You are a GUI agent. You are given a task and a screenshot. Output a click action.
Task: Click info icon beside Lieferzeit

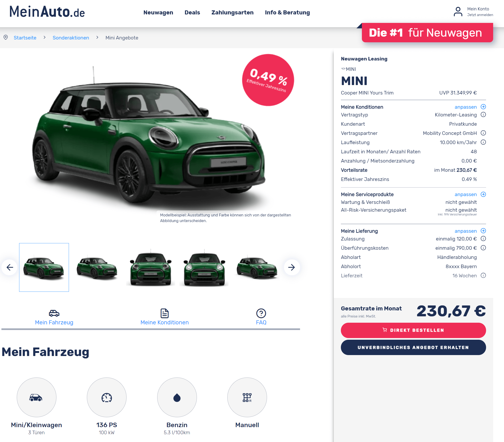(483, 275)
